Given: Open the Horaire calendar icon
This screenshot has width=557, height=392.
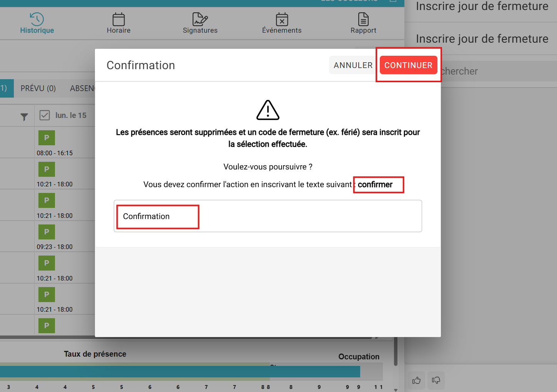Looking at the screenshot, I should [118, 19].
